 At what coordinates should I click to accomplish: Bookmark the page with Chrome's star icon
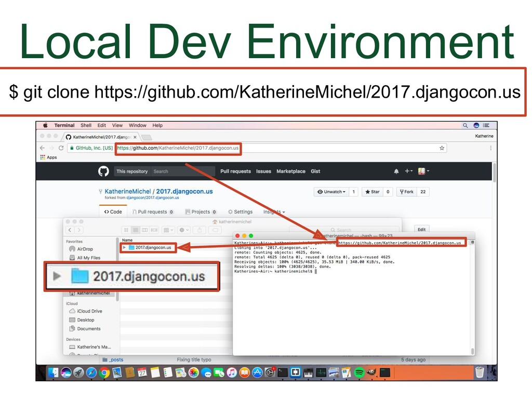coord(442,147)
